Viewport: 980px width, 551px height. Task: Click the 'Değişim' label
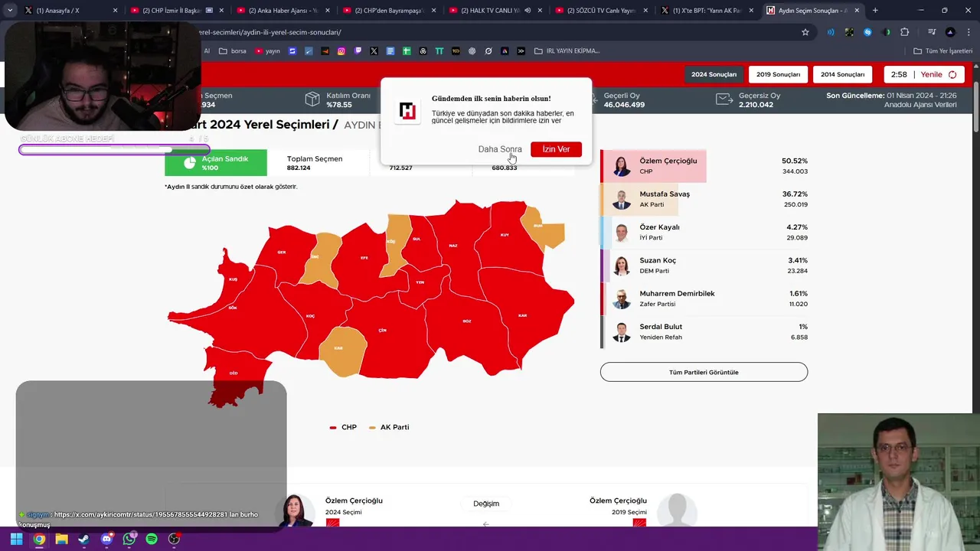pyautogui.click(x=486, y=504)
